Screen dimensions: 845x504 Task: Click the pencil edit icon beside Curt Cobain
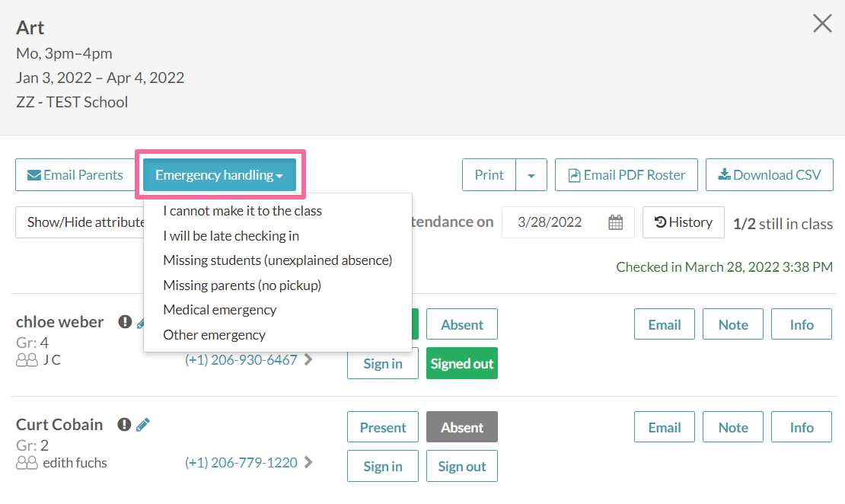pos(143,425)
